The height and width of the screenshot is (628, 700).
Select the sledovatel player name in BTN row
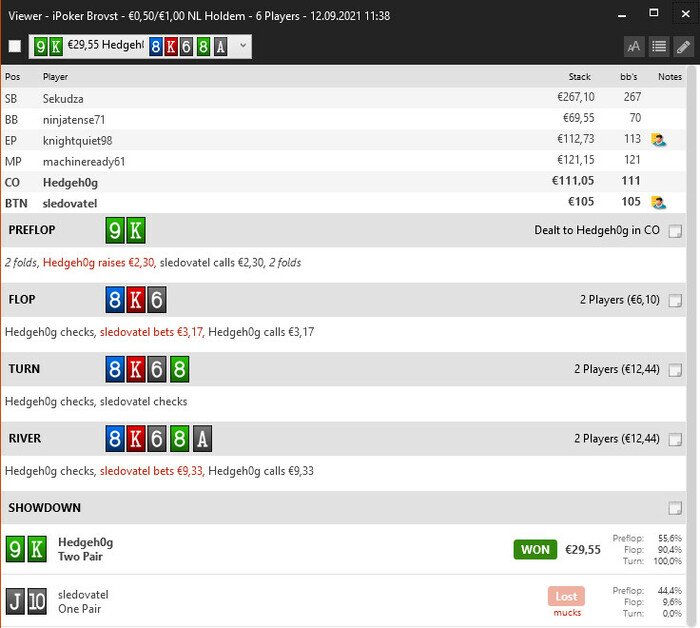tap(70, 204)
